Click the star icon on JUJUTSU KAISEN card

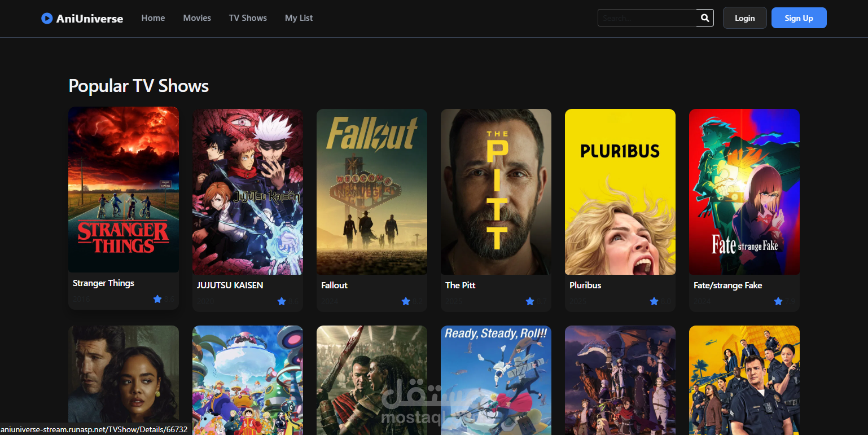pos(282,301)
